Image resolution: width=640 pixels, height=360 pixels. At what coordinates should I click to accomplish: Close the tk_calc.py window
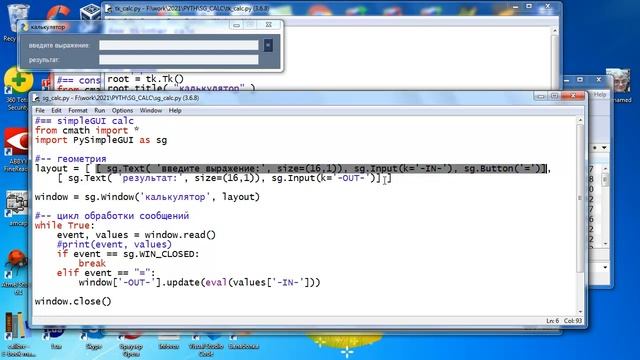pos(548,7)
